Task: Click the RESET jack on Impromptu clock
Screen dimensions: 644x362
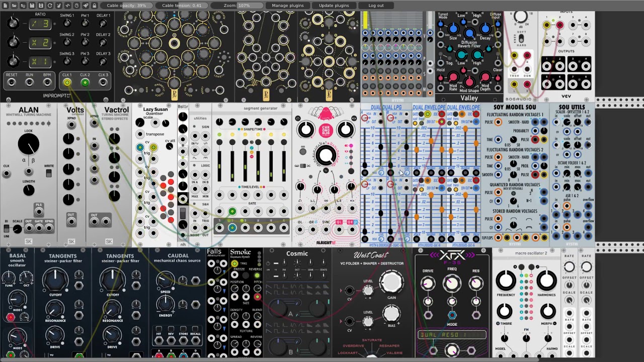Action: coord(12,82)
